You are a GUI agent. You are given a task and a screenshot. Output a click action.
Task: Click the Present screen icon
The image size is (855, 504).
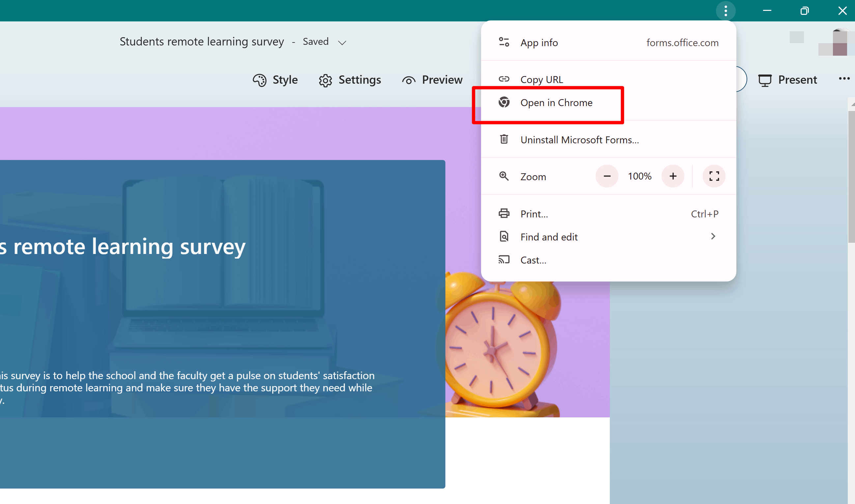pyautogui.click(x=765, y=80)
